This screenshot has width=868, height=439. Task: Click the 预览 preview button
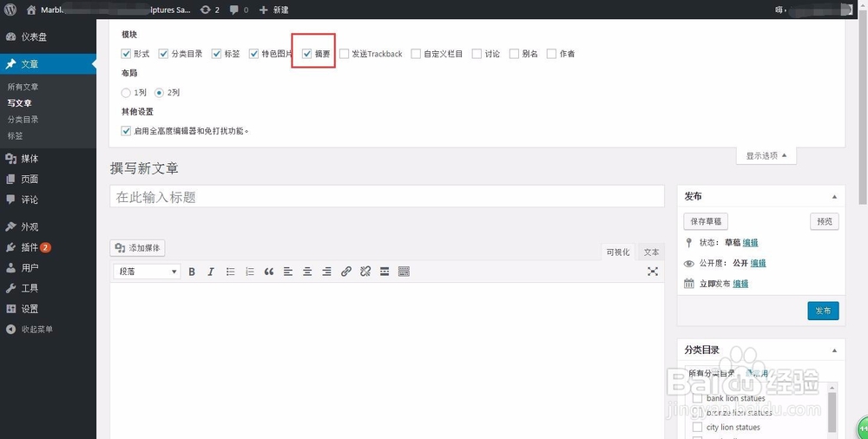pos(825,221)
